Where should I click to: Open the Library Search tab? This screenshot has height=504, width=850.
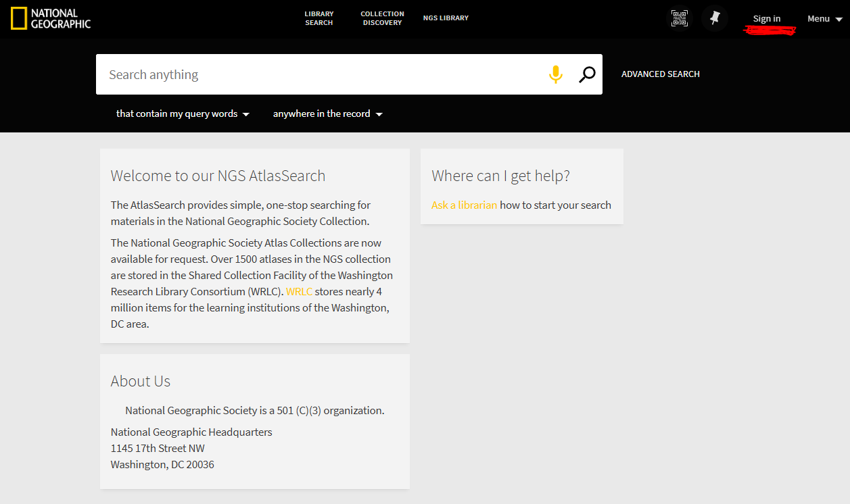pos(319,18)
